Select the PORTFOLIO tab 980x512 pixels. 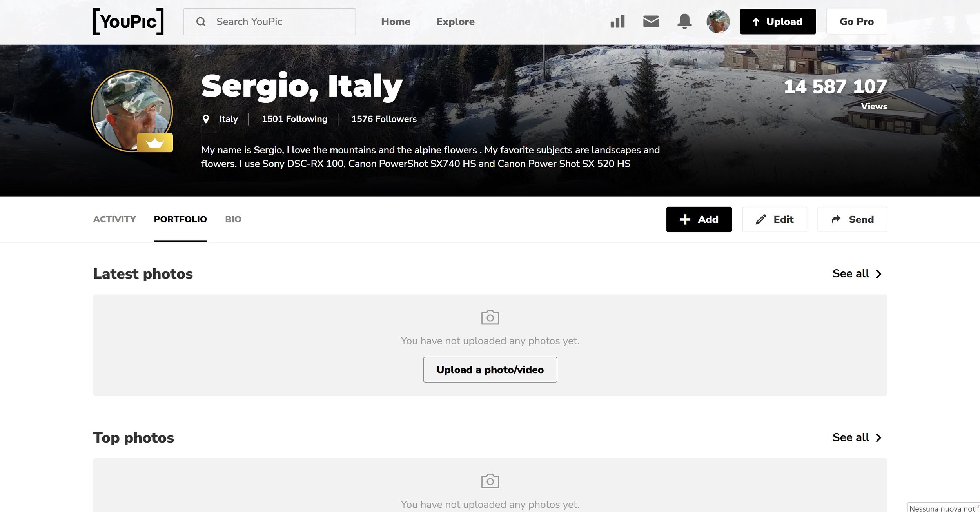pyautogui.click(x=180, y=219)
